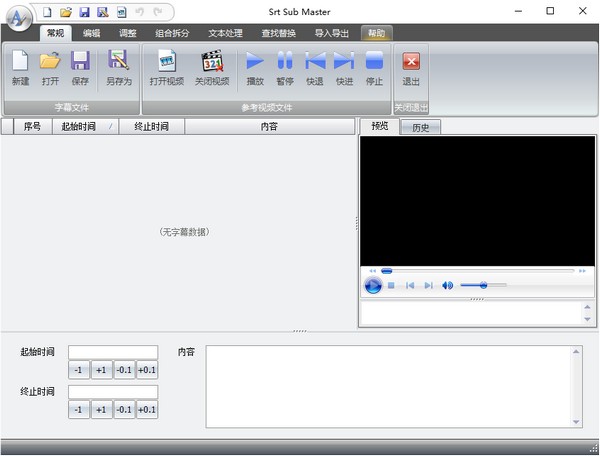This screenshot has width=600, height=456.
Task: Open the 调整 ribbon tab
Action: [x=127, y=33]
